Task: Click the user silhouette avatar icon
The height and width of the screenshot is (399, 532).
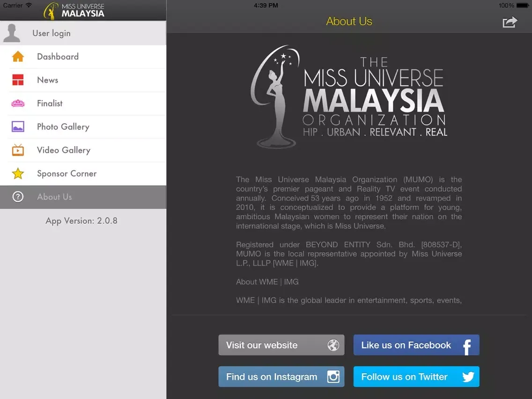Action: tap(12, 33)
